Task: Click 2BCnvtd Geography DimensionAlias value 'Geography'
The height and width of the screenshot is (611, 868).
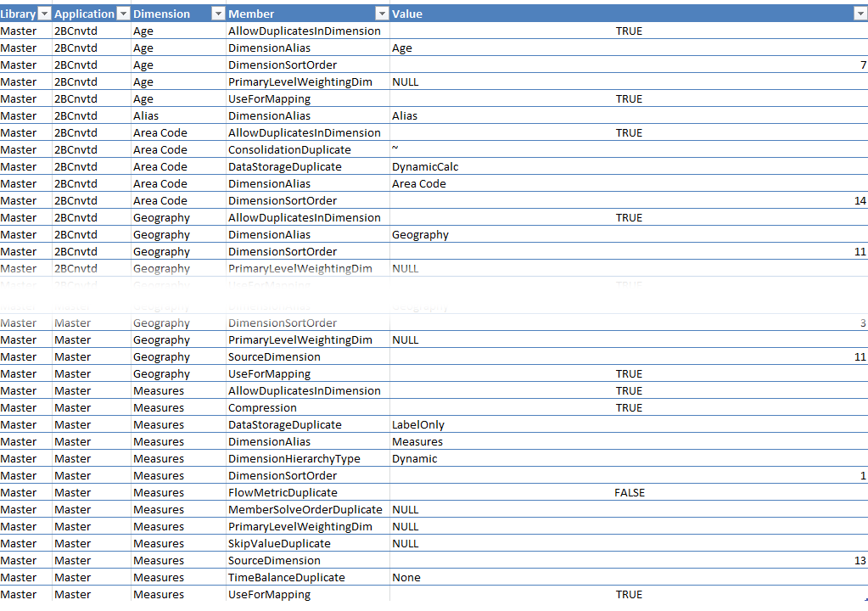Action: pos(629,235)
